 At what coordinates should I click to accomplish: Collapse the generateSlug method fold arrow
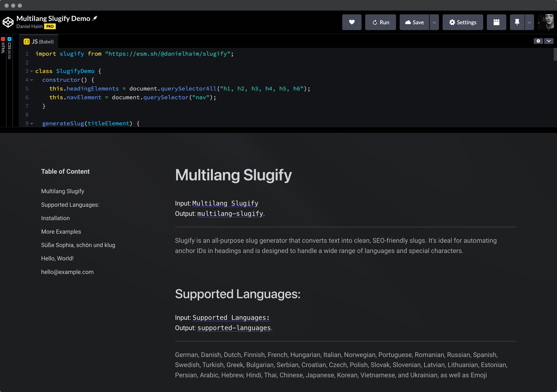(32, 124)
